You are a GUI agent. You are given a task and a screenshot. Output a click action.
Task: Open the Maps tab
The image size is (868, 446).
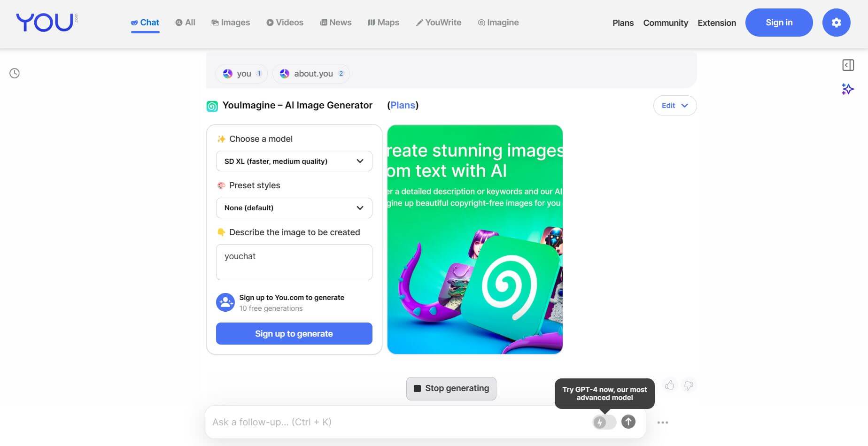pos(383,23)
